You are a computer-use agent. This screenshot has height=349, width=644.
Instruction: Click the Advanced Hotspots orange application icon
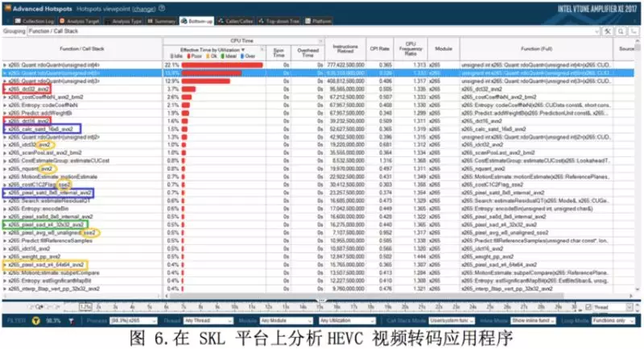pyautogui.click(x=8, y=8)
